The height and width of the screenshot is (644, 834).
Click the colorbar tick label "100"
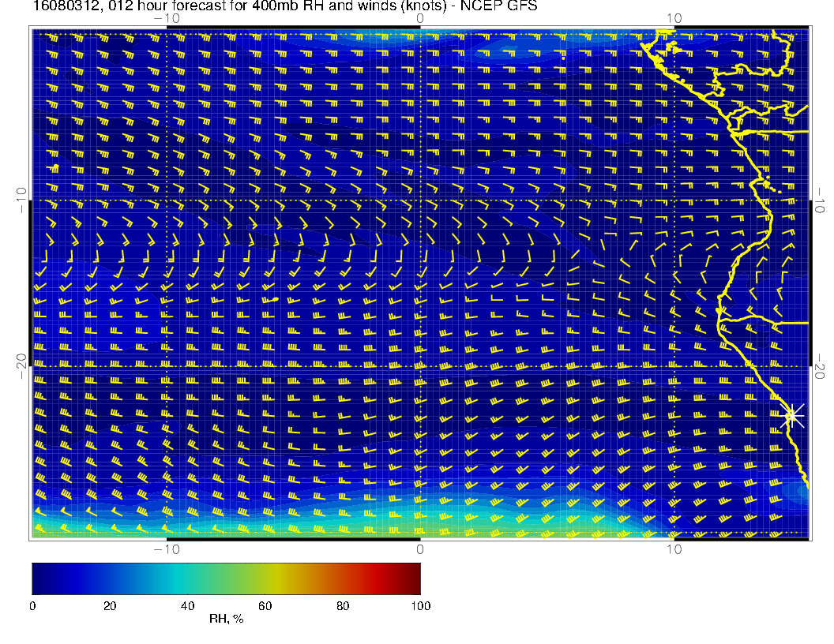tap(420, 606)
